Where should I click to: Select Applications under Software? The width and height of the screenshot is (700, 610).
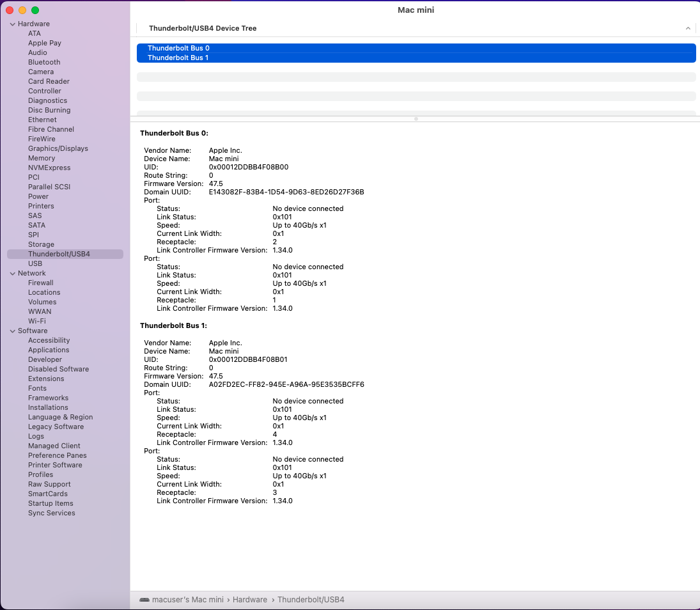[49, 350]
